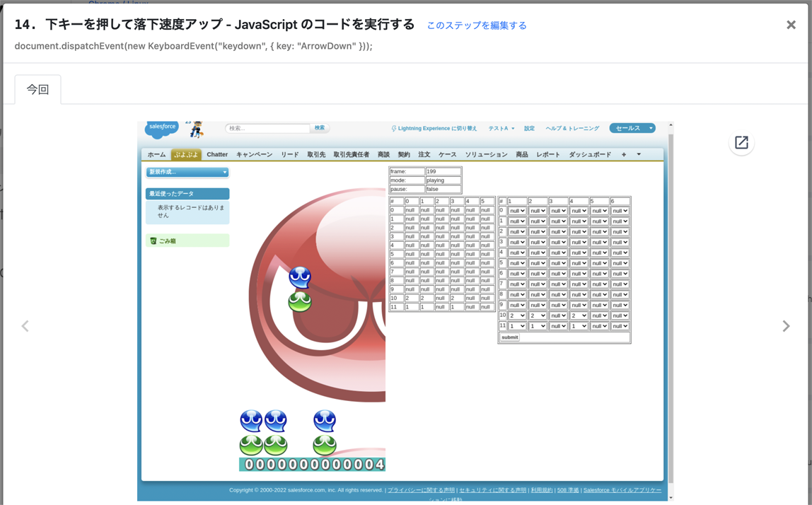Viewport: 812px width, 505px height.
Task: Switch to Lightning Experience link
Action: (x=434, y=128)
